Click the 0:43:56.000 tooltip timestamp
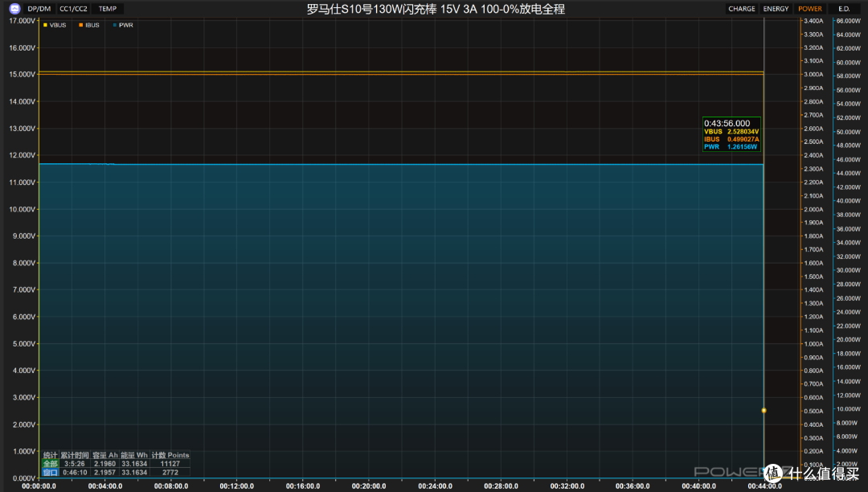The image size is (868, 492). pos(727,124)
